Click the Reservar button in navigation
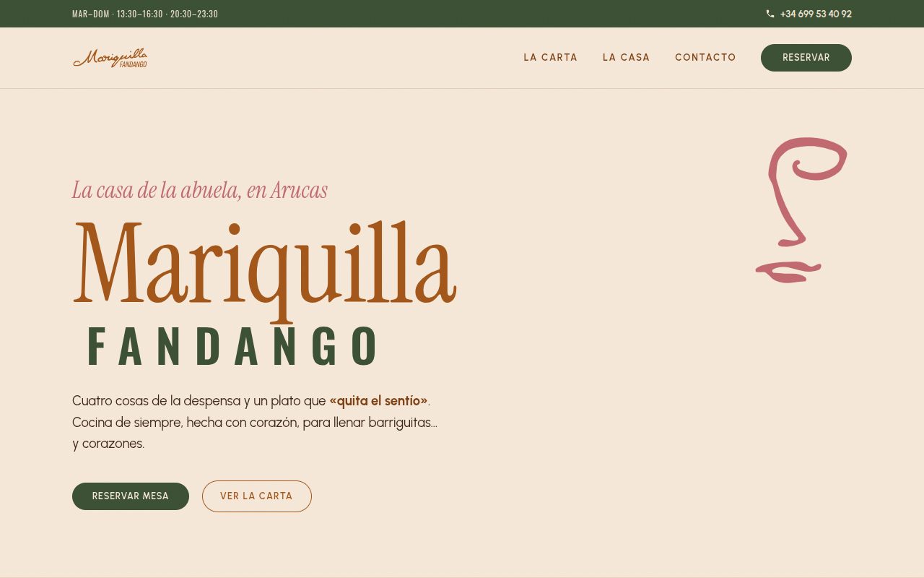 (806, 58)
